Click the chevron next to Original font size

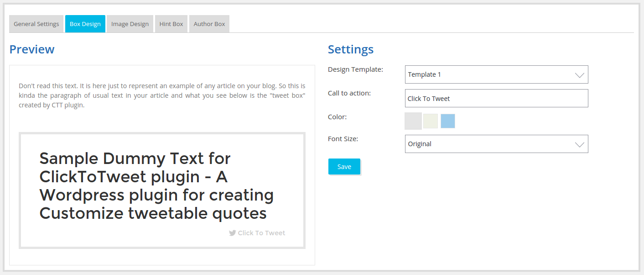580,144
